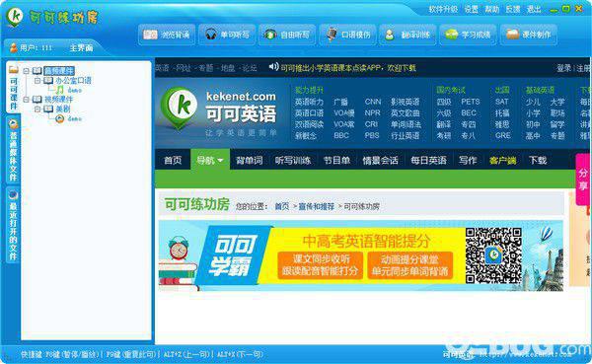Switch to the 最近打开的文件 sidebar tab

coord(14,225)
